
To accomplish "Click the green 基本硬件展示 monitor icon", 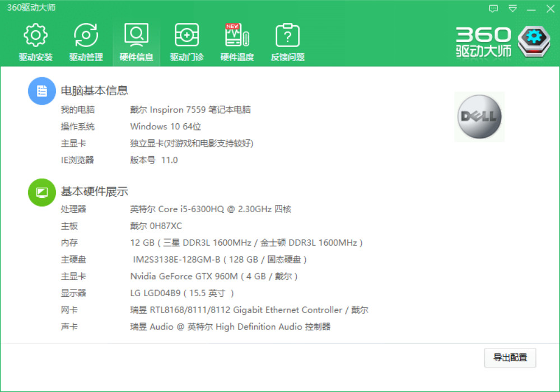I will (42, 193).
